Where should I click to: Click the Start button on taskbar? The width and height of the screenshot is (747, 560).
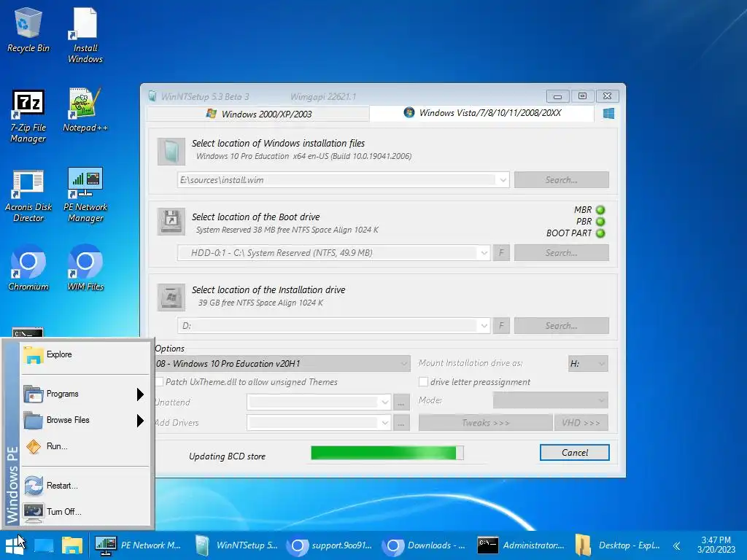[x=15, y=545]
